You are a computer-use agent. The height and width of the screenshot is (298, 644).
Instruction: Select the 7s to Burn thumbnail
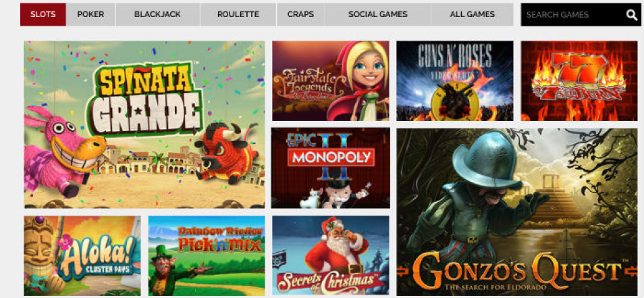pos(579,80)
